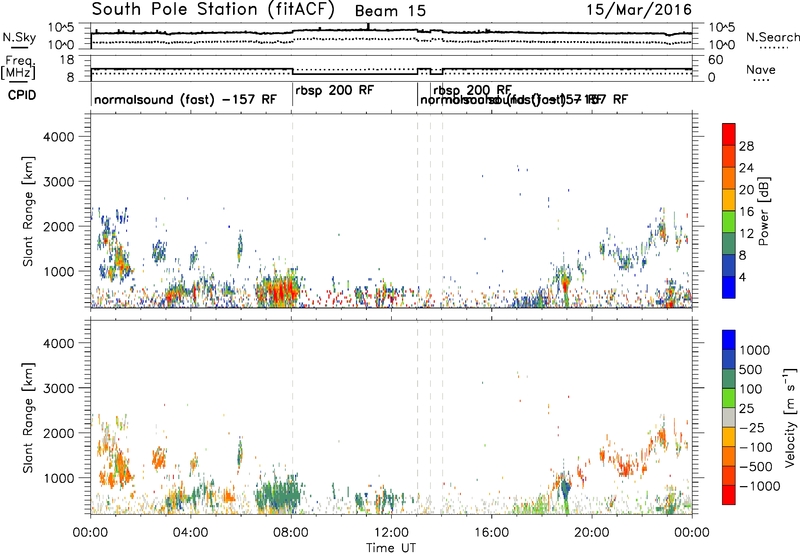Pick the gray segment of Velocity colorbar
Image resolution: width=800 pixels, height=554 pixels.
click(x=729, y=418)
